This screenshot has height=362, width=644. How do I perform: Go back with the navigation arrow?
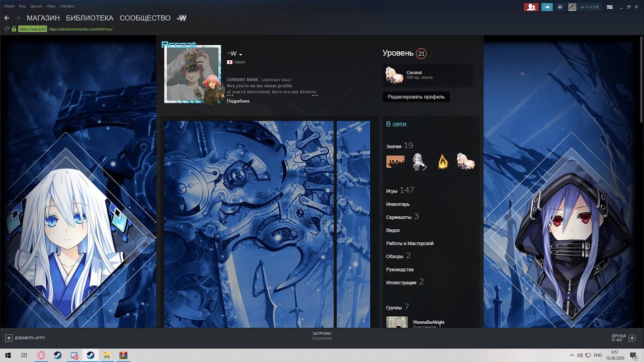[x=7, y=18]
